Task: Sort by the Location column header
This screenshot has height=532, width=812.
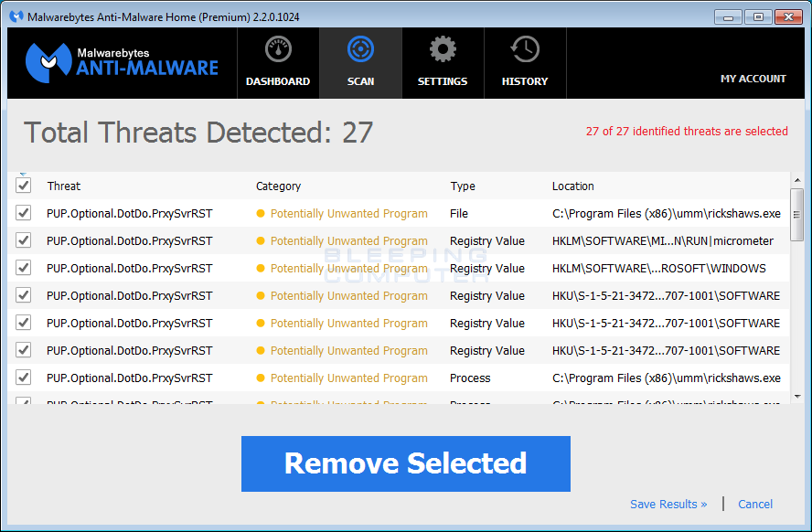Action: [x=572, y=186]
